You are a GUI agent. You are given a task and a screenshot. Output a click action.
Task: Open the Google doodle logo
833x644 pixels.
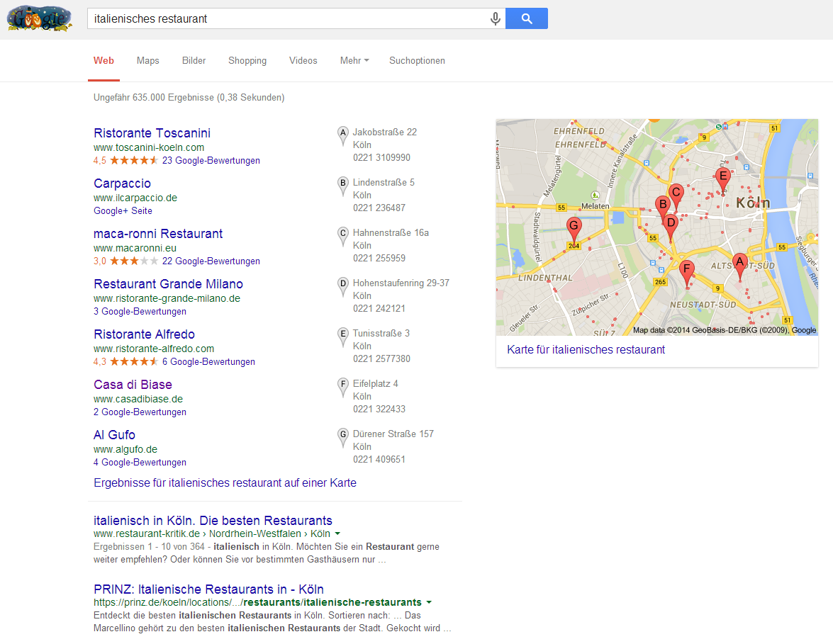tap(40, 19)
